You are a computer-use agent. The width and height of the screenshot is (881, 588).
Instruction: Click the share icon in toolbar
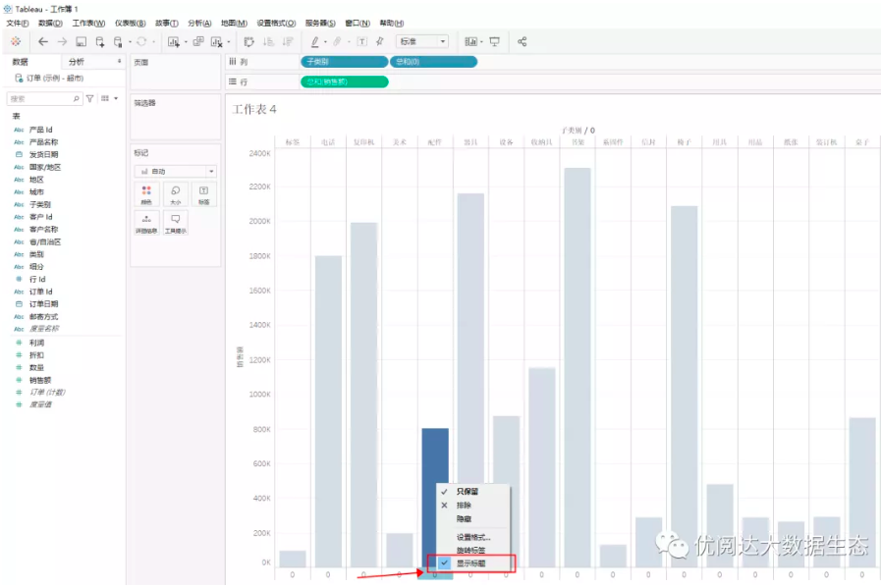tap(523, 41)
